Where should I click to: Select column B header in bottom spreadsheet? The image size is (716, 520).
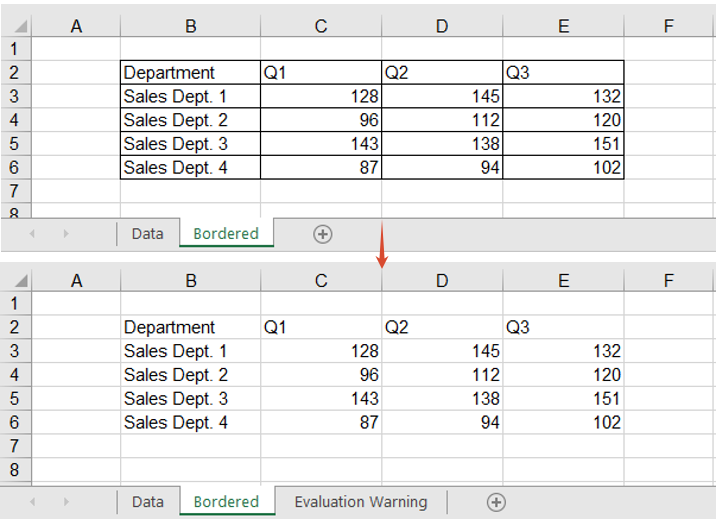pos(190,280)
